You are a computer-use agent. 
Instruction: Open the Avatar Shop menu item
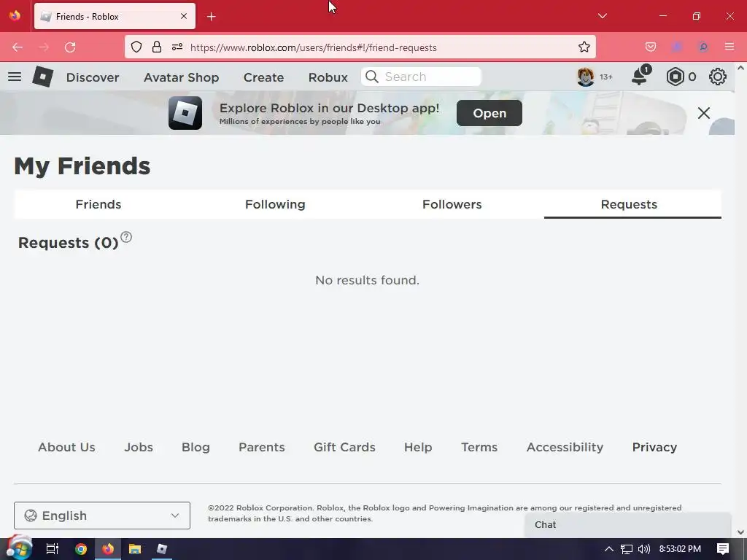click(x=181, y=77)
